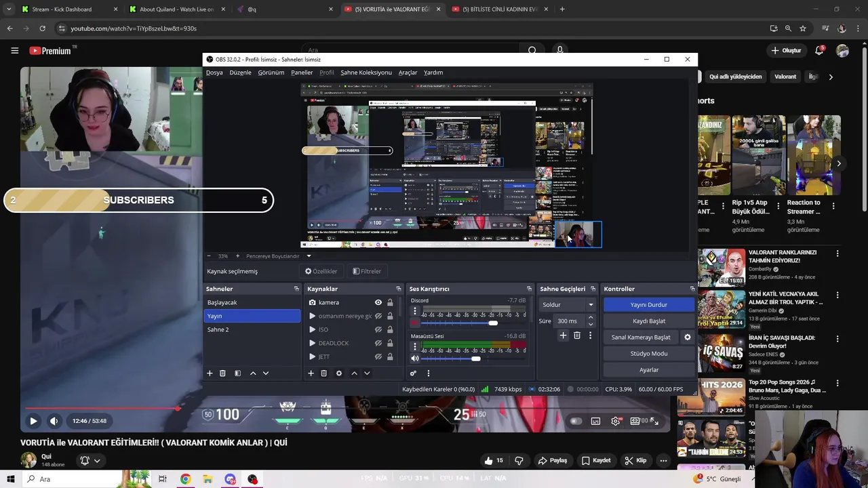868x488 pixels.
Task: Click YouTube voice search microphone
Action: [x=559, y=50]
